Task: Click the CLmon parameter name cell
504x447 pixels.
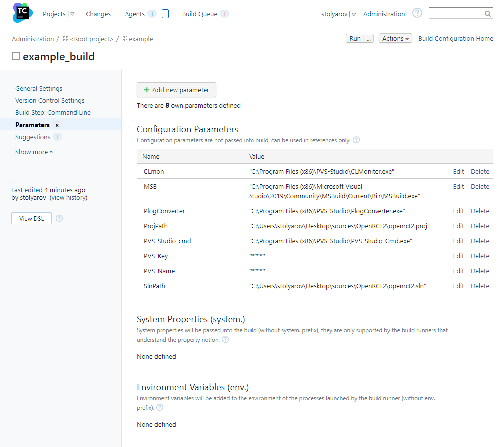Action: (x=190, y=171)
